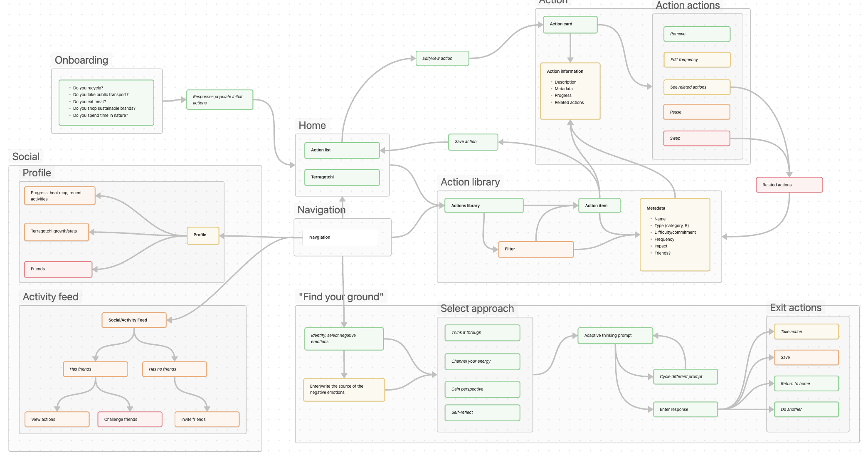Click the Pause node in Action actions
This screenshot has width=868, height=460.
coord(696,112)
